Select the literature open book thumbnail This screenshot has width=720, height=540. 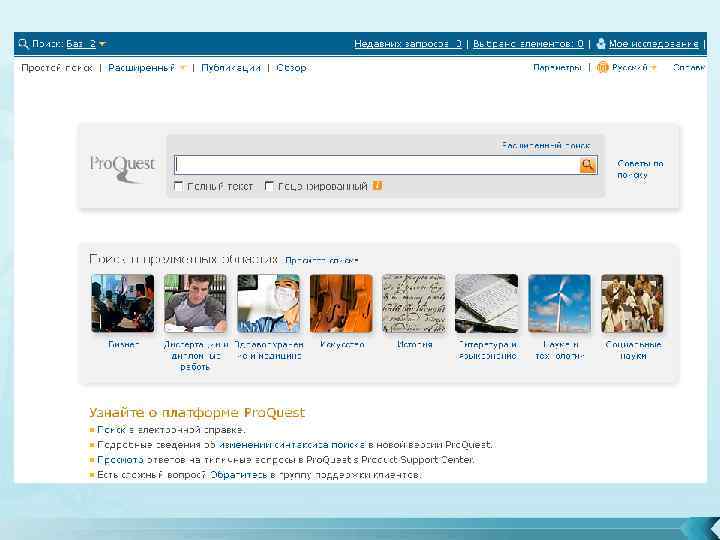click(x=487, y=303)
